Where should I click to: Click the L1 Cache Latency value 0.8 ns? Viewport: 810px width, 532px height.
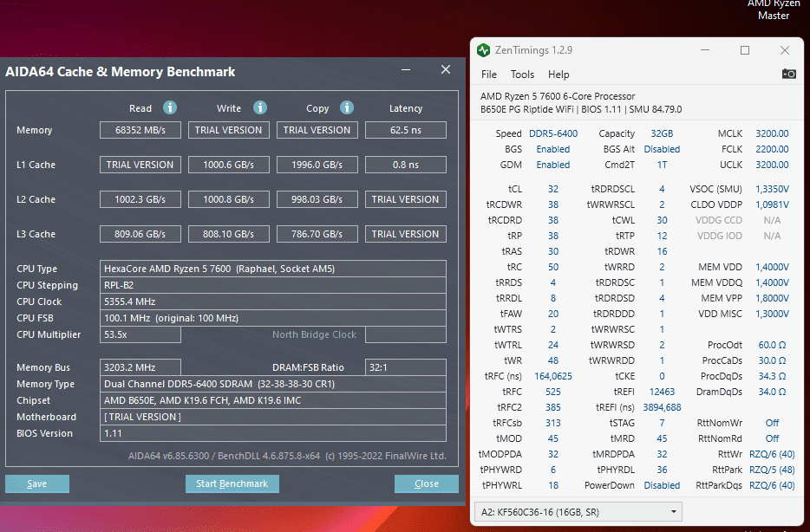[x=406, y=165]
